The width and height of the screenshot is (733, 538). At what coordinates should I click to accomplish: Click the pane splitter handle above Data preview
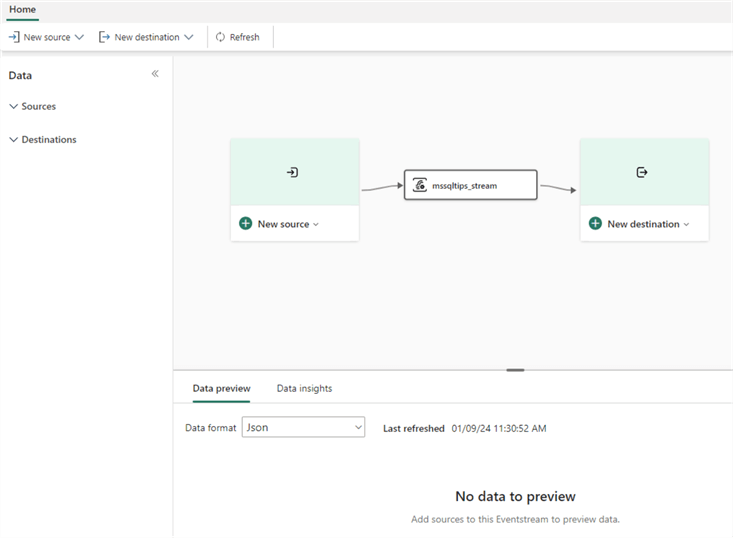point(515,370)
